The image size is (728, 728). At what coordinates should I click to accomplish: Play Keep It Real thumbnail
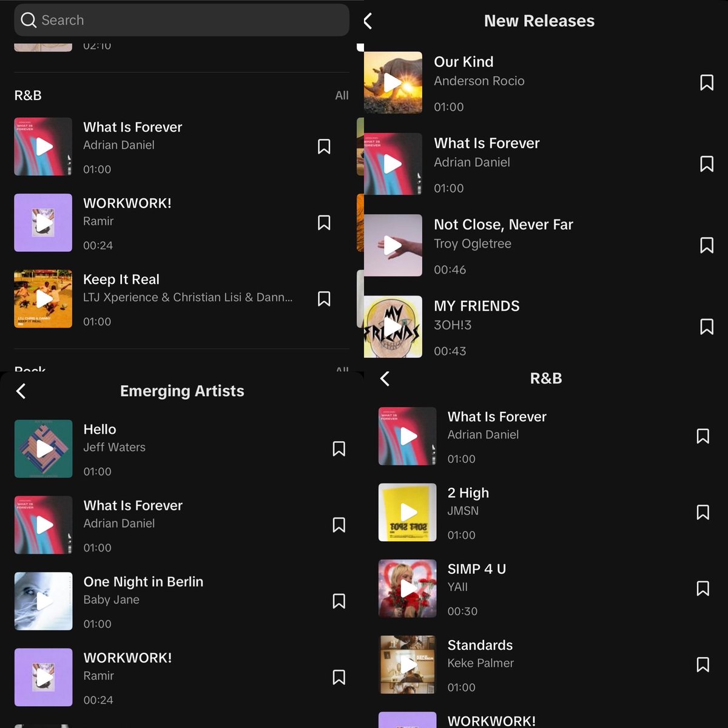click(43, 298)
